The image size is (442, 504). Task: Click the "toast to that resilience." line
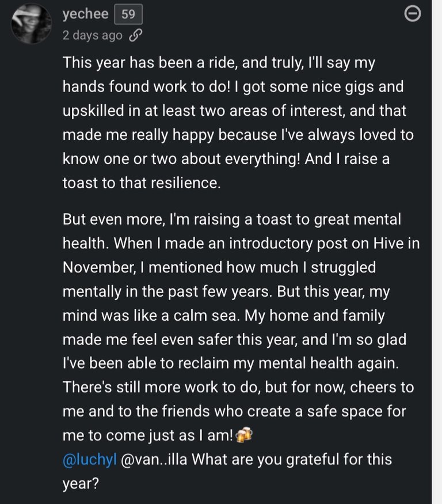coord(141,183)
